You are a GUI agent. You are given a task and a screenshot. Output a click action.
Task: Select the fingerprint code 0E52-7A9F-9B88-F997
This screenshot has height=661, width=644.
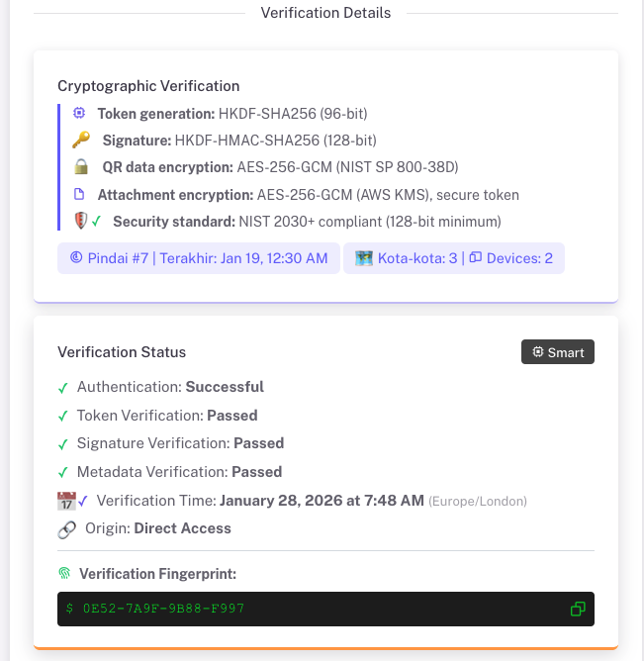pos(163,609)
